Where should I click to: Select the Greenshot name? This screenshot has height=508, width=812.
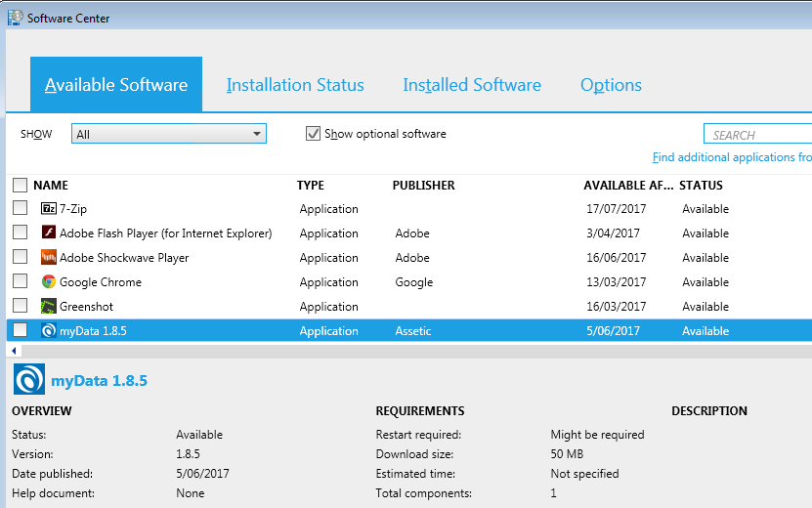tap(86, 307)
